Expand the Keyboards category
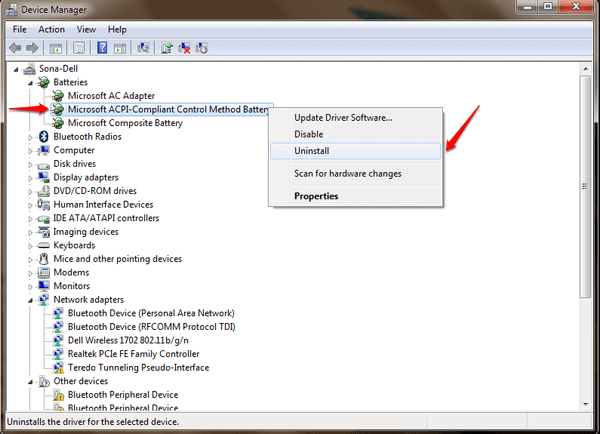This screenshot has height=434, width=600. tap(31, 245)
